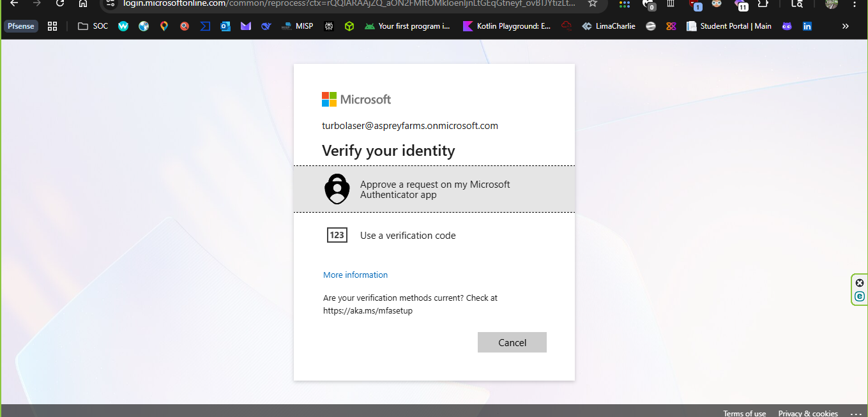Open the browser home page icon
Screen dimensions: 868x417
pyautogui.click(x=83, y=3)
